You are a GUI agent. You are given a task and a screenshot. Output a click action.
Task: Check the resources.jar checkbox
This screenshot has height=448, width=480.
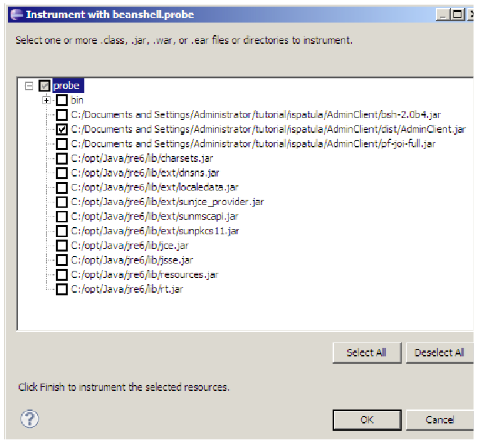[x=62, y=275]
